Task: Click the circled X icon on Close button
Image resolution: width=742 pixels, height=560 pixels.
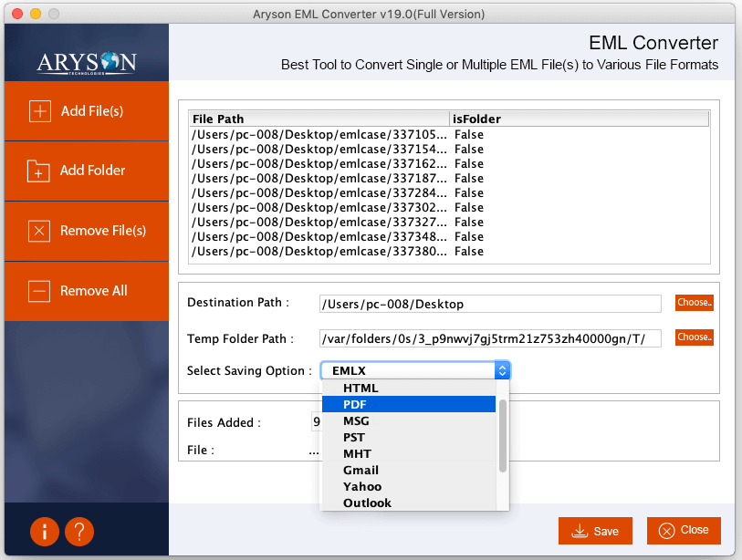Action: point(667,531)
